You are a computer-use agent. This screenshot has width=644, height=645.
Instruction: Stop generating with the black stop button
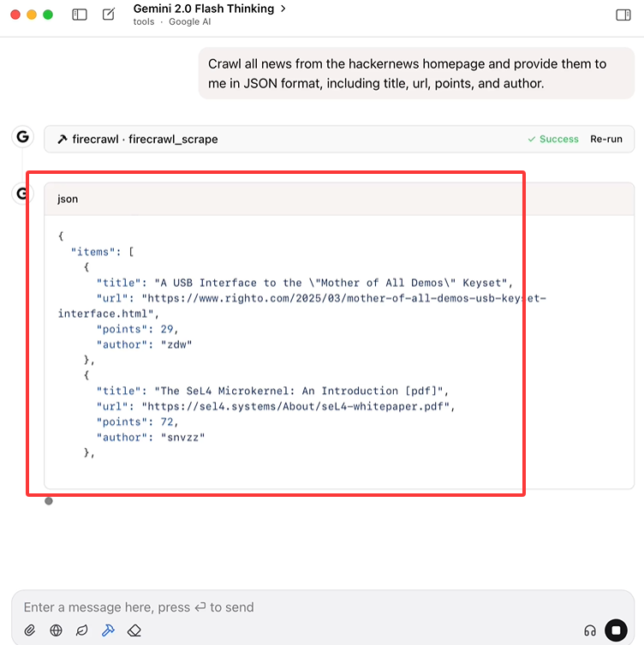point(616,630)
